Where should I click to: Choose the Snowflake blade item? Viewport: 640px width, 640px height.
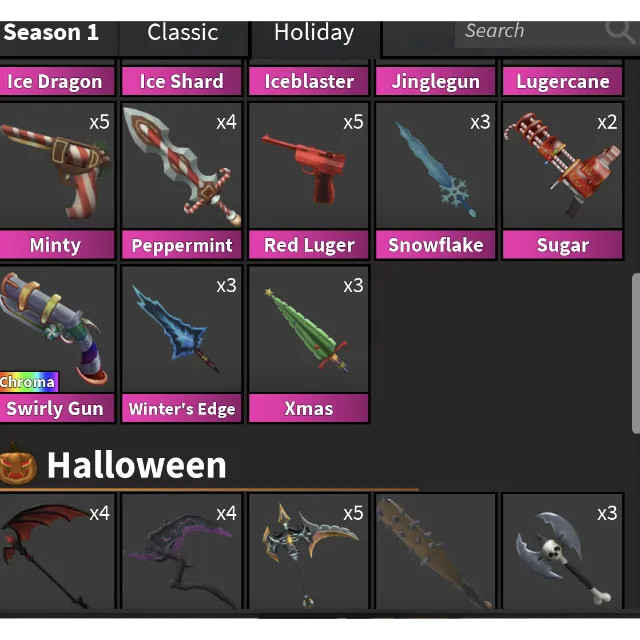click(x=436, y=181)
